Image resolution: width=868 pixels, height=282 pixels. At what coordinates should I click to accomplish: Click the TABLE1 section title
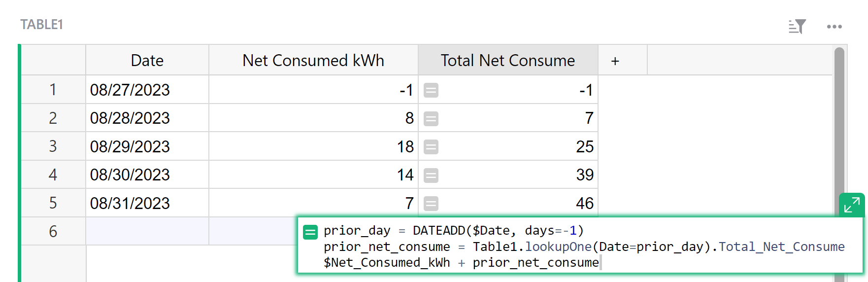click(41, 25)
